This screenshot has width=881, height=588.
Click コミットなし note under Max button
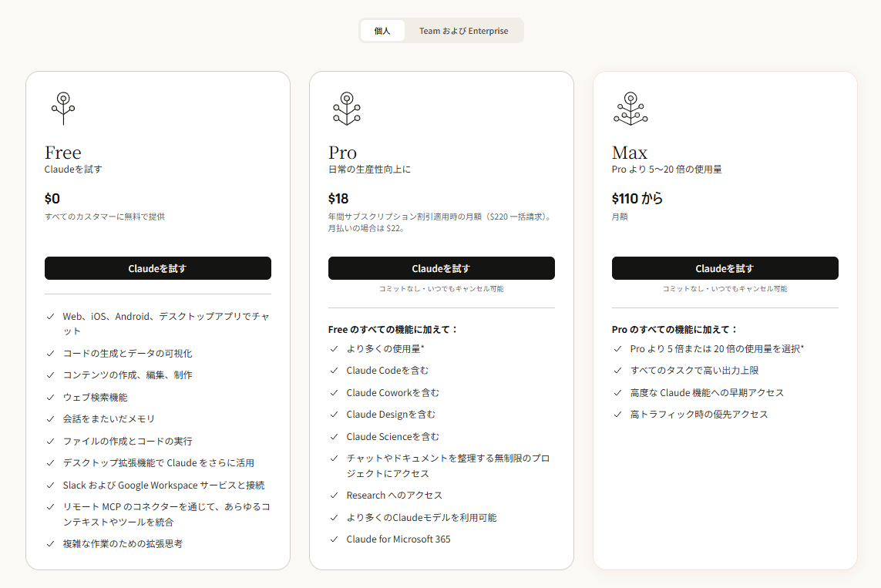click(x=725, y=289)
